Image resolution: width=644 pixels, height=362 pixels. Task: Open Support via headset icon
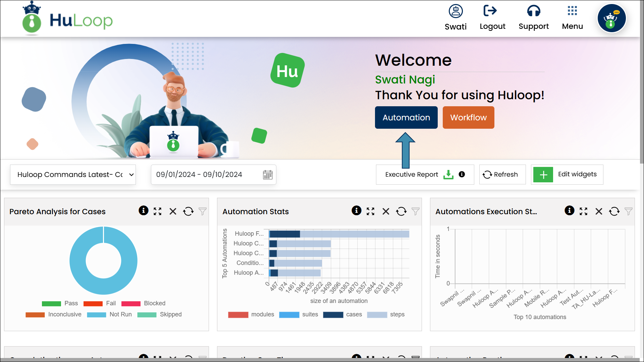tap(533, 11)
